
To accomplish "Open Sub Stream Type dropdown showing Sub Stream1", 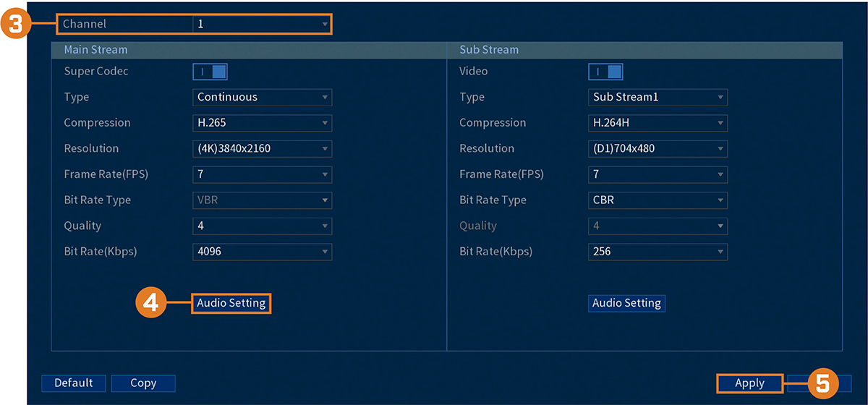I will coord(658,97).
